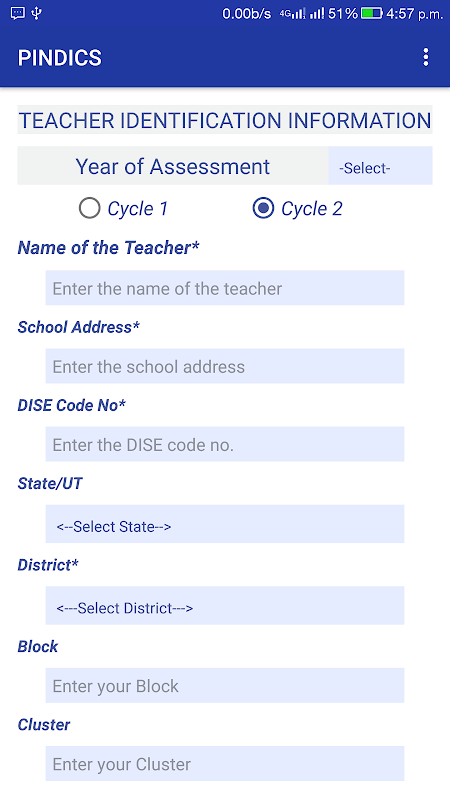Tap the Teacher Identification Information heading
This screenshot has width=450, height=800.
tap(225, 120)
